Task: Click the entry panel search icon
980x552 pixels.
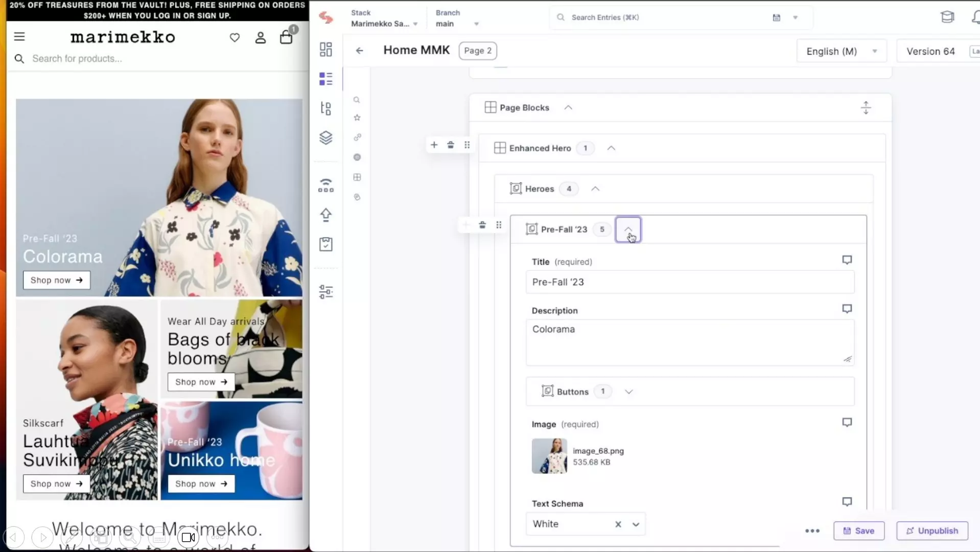Action: coord(357,100)
